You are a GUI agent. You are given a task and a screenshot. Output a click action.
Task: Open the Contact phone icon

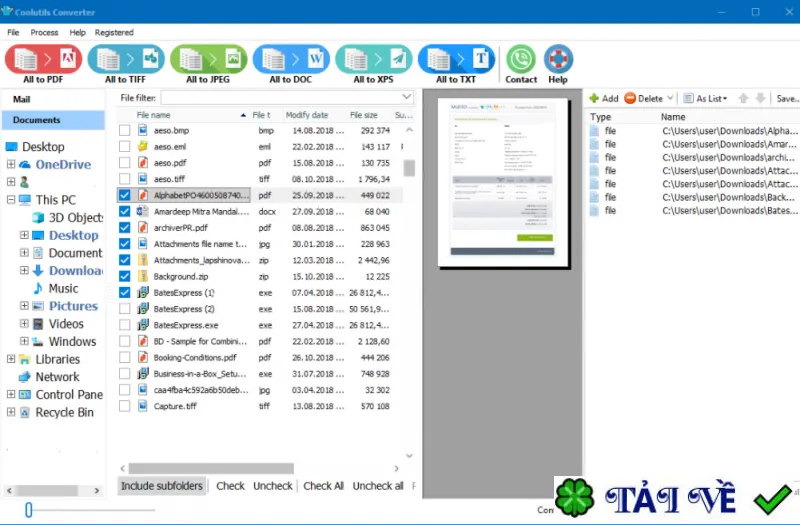(521, 59)
